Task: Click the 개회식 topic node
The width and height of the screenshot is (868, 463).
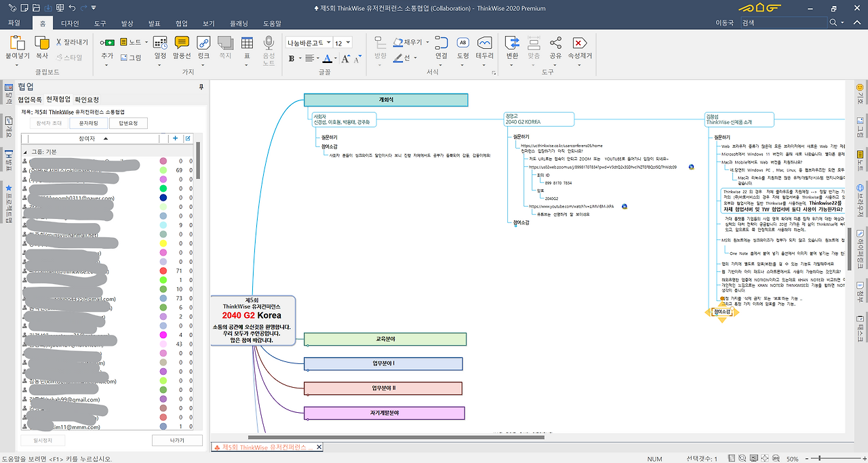Action: [x=386, y=100]
